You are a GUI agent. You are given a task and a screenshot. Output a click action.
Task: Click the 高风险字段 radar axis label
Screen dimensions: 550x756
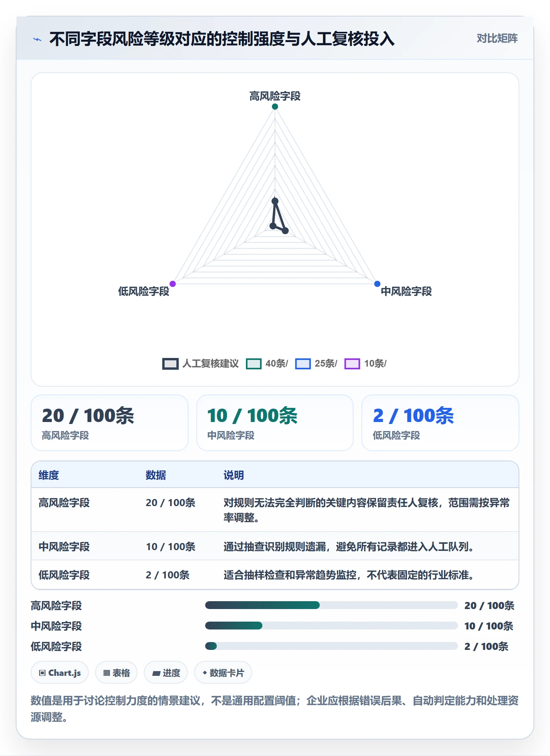(x=275, y=96)
